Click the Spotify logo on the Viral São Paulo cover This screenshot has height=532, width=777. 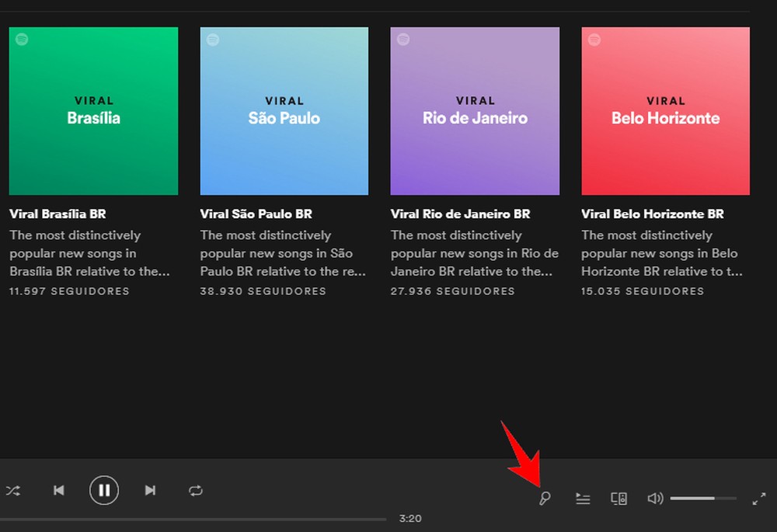pyautogui.click(x=211, y=38)
